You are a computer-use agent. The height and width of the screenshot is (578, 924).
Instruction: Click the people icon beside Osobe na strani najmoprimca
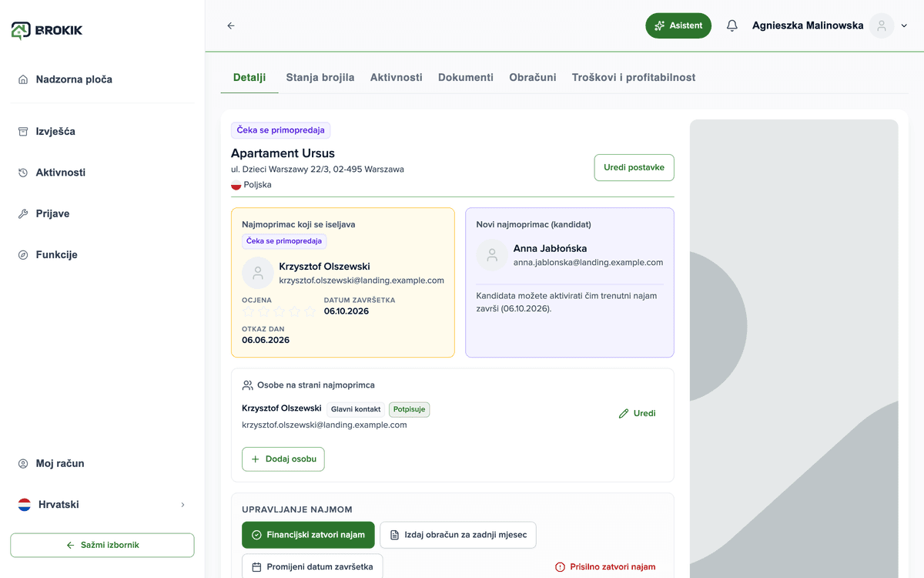pos(247,385)
